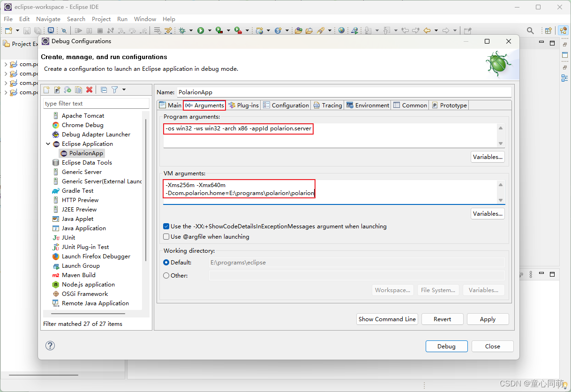
Task: Click the Coverage launch icon in toolbar
Action: click(x=219, y=30)
